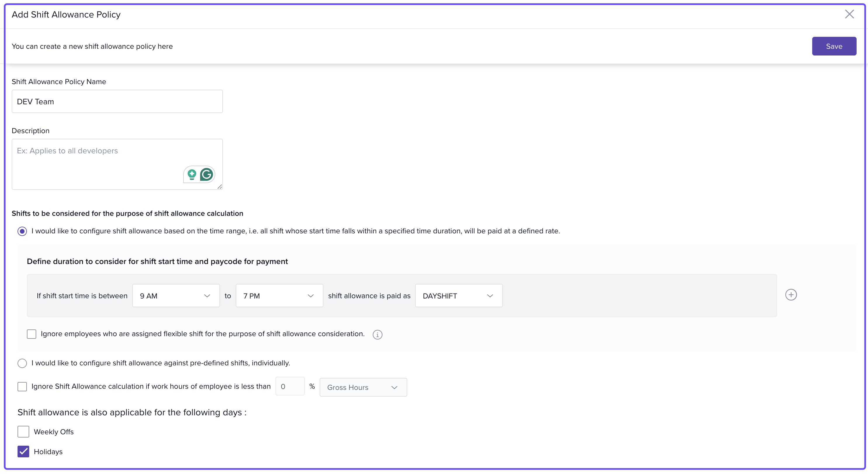
Task: Click the Grammarly G icon in Description
Action: 206,175
